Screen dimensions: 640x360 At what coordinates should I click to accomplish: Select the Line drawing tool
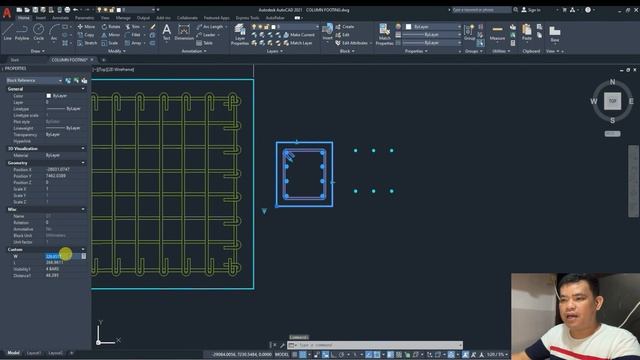pos(7,32)
